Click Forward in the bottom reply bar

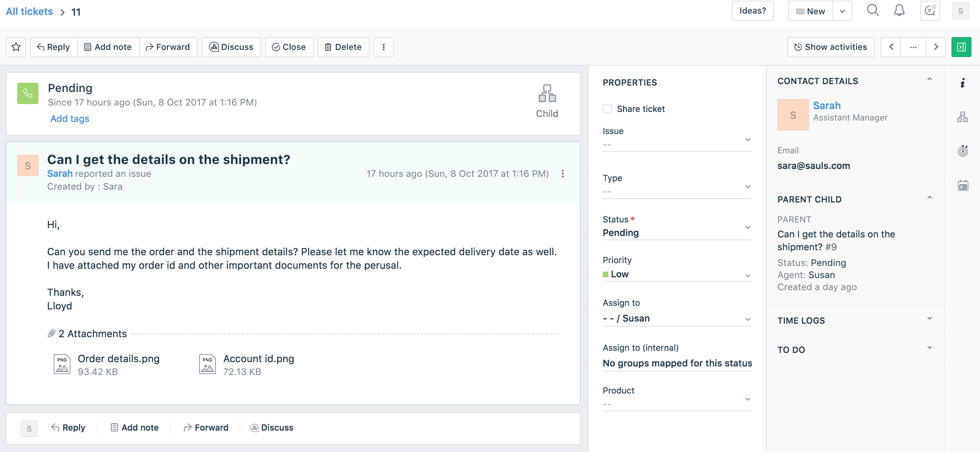(x=206, y=428)
